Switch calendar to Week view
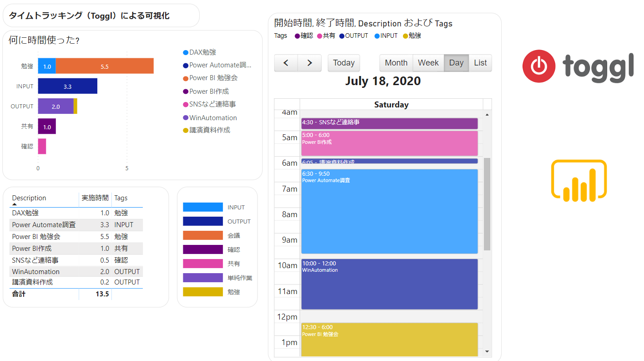644x361 pixels. (428, 63)
